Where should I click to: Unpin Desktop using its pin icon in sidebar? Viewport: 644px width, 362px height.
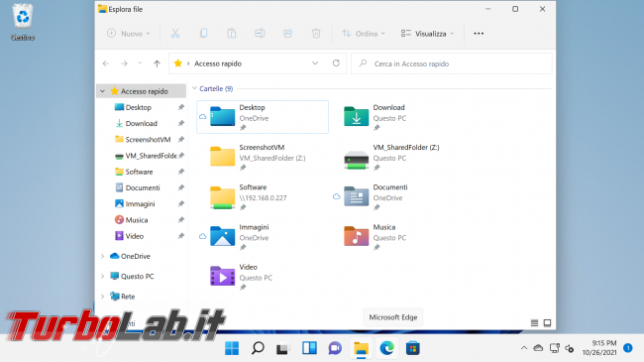pos(180,107)
